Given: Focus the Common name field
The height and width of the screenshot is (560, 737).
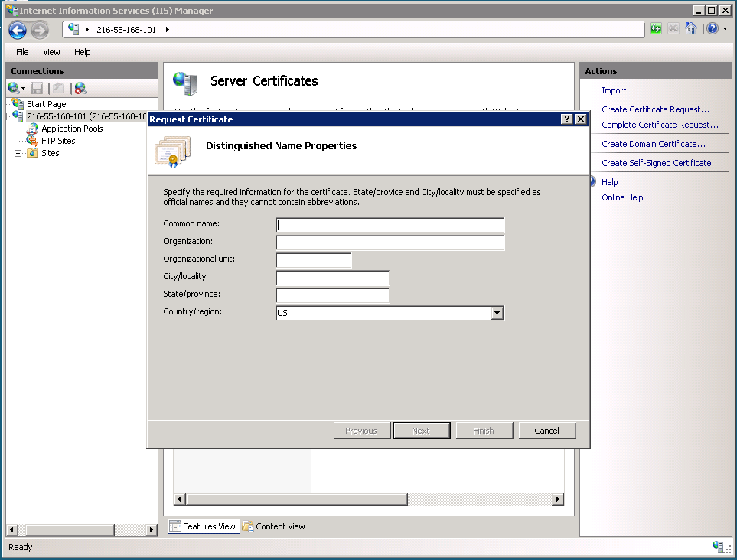Looking at the screenshot, I should pyautogui.click(x=390, y=225).
